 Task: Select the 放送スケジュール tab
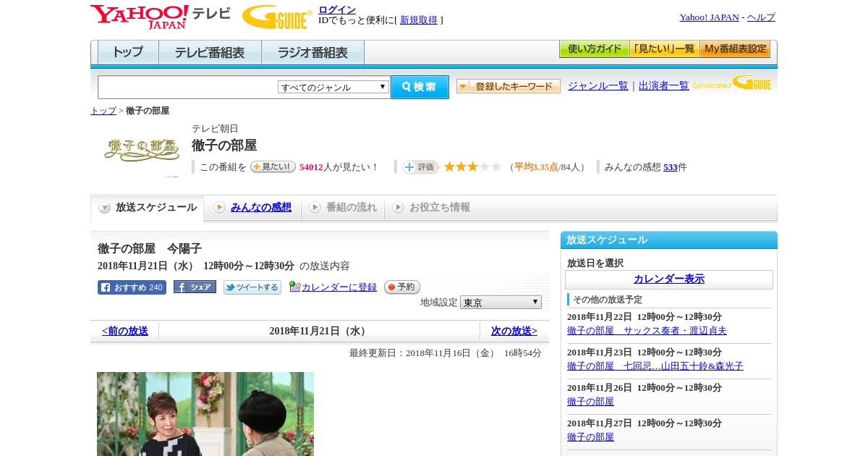click(148, 208)
